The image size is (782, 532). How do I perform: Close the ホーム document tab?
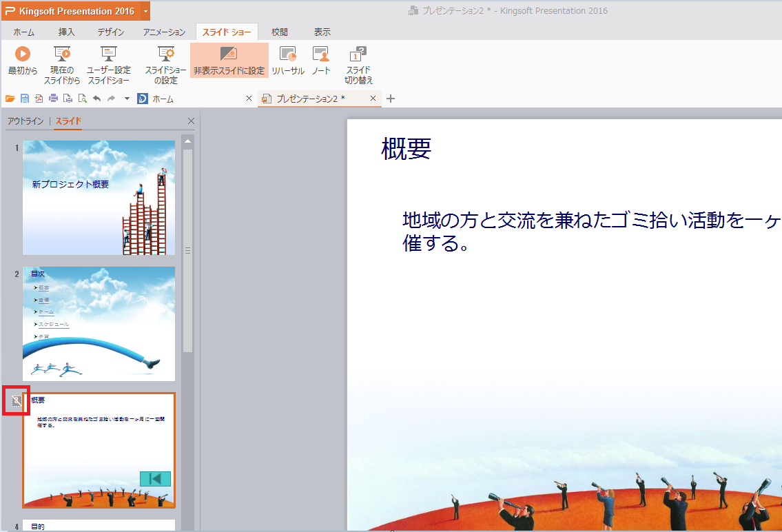pyautogui.click(x=249, y=99)
